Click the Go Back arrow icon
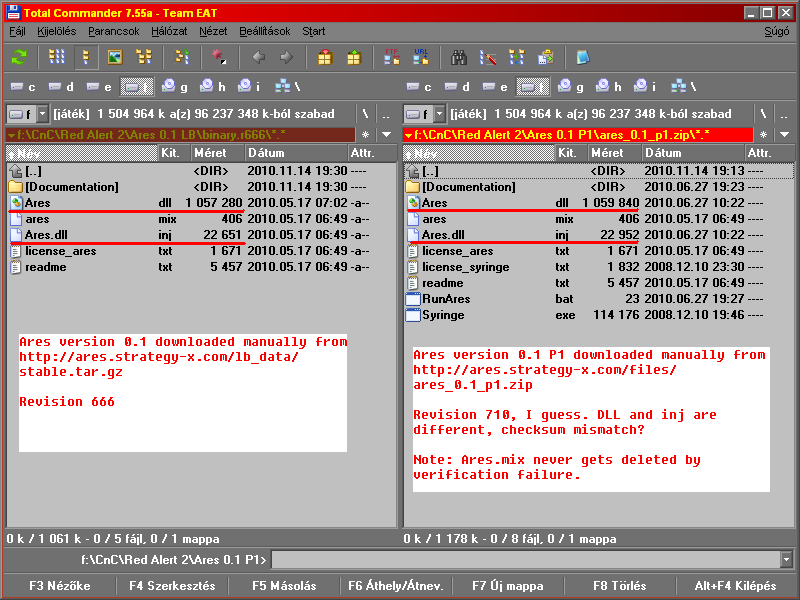This screenshot has width=800, height=600. pos(259,57)
